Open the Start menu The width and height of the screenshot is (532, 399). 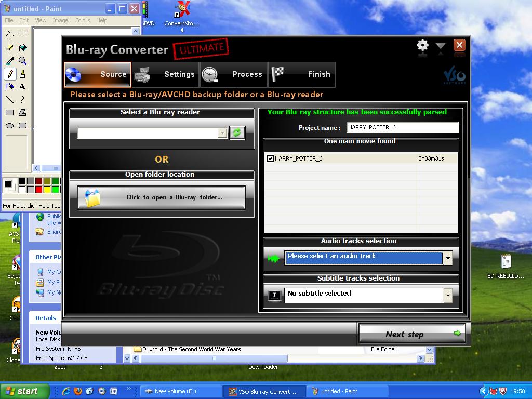pos(24,391)
